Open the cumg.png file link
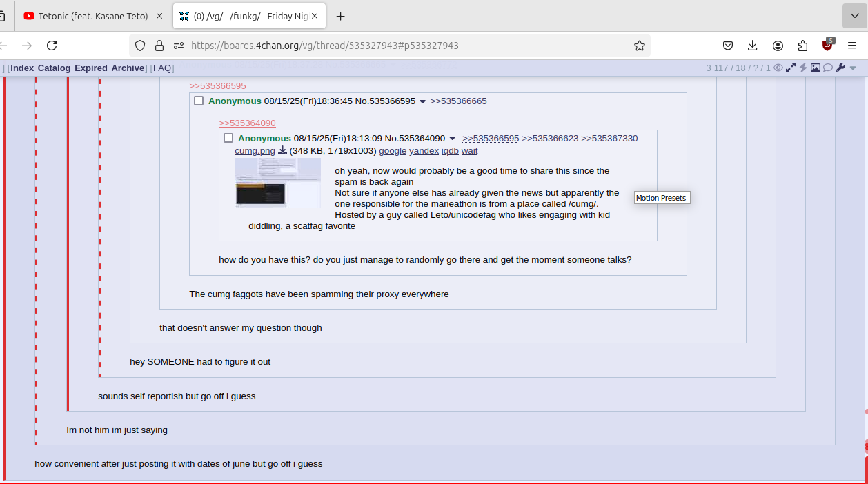Viewport: 868px width, 484px height. (255, 150)
